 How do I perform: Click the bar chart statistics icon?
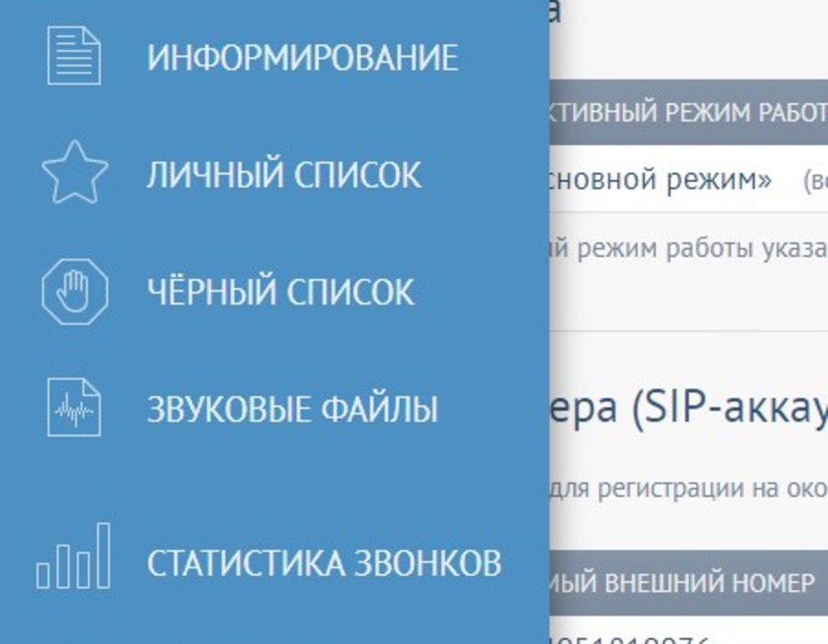click(74, 556)
